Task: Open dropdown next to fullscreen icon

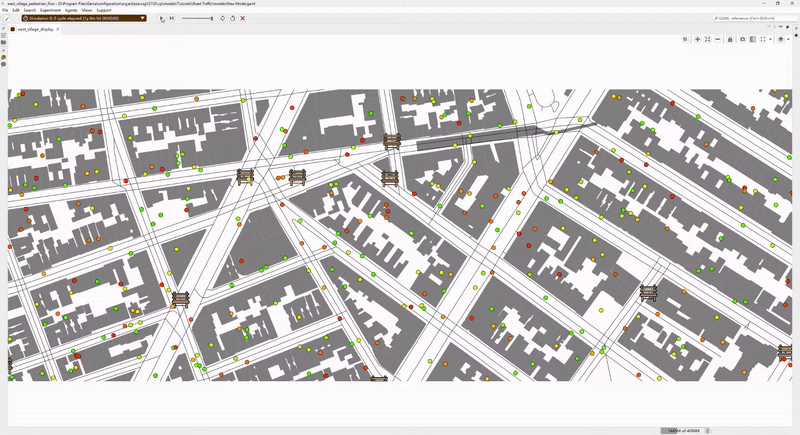Action: point(771,39)
